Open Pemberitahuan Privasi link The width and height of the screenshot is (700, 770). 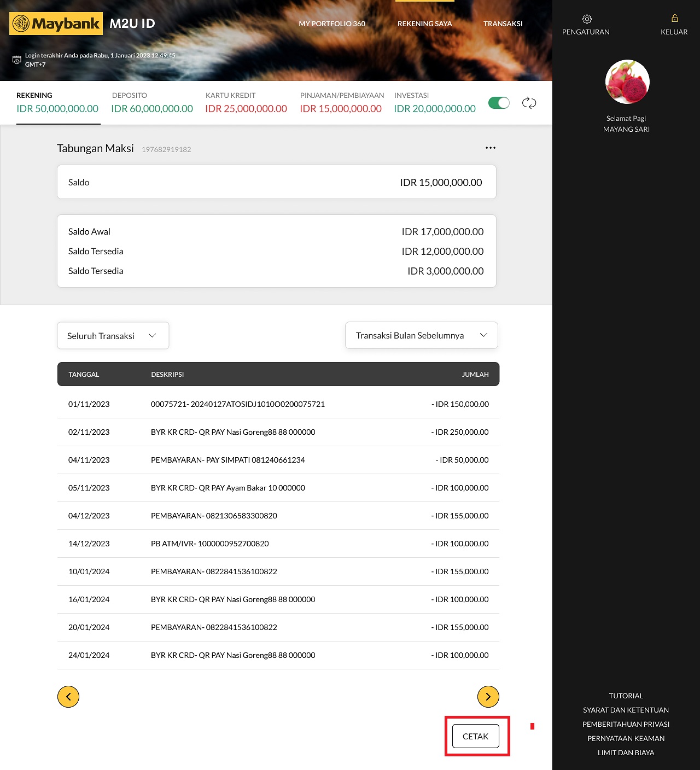coord(626,724)
